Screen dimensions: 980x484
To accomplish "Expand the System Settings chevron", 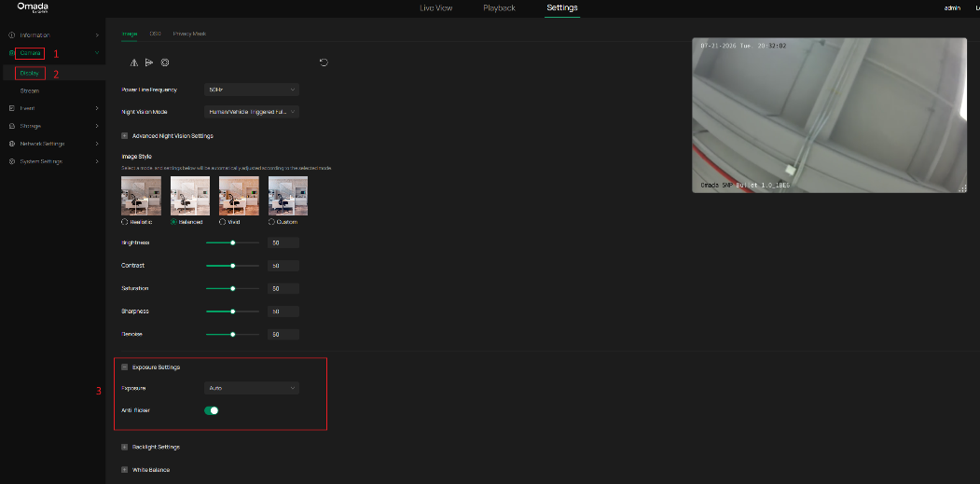I will coord(97,161).
